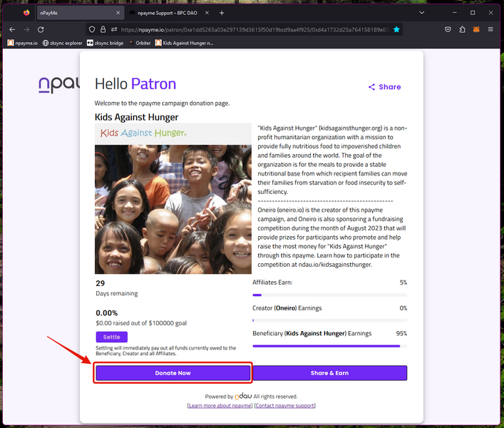Close the npayme Support tab

pyautogui.click(x=207, y=13)
